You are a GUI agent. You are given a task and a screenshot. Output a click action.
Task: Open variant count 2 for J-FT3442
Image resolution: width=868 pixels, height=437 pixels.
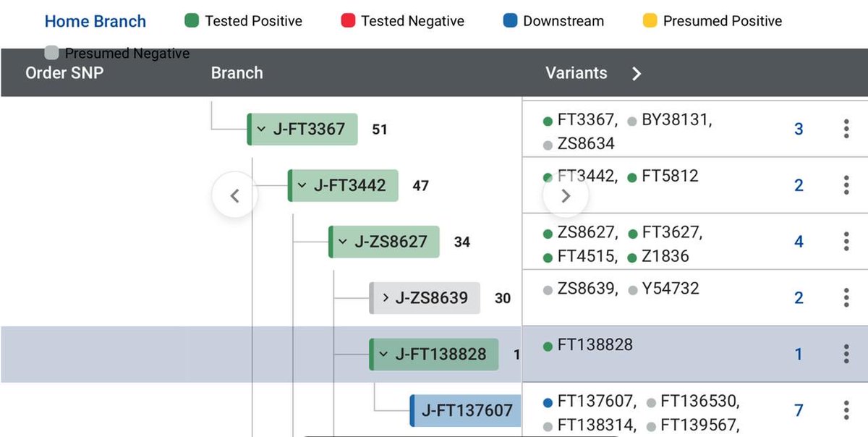point(799,185)
